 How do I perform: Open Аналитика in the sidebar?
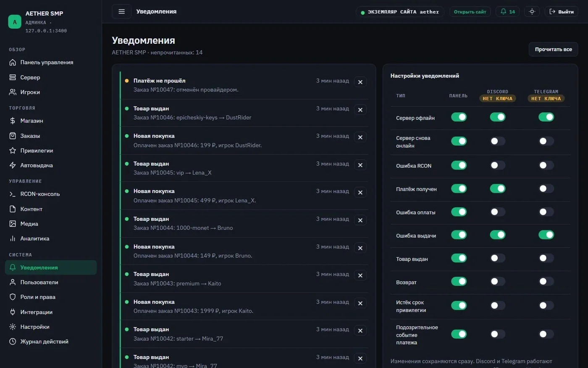(x=51, y=238)
